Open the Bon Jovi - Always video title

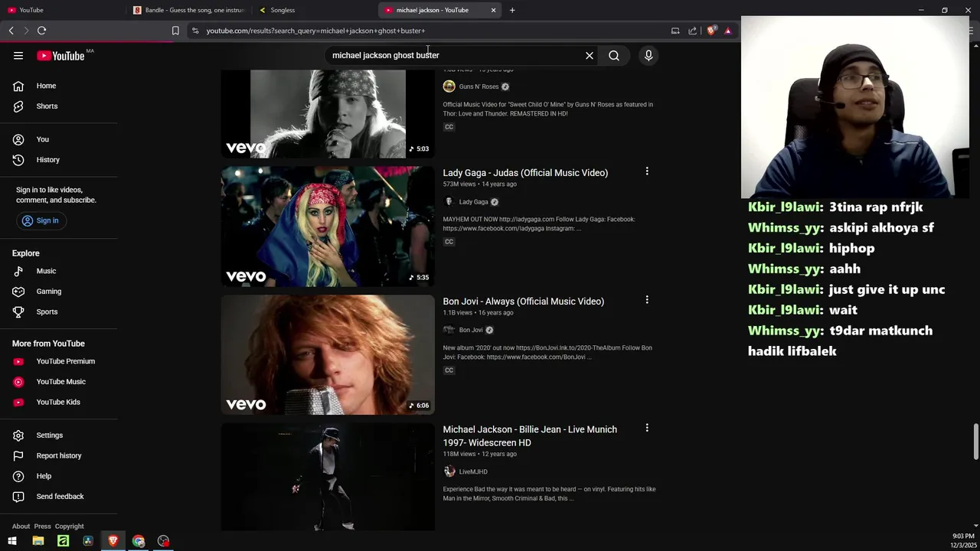(524, 302)
